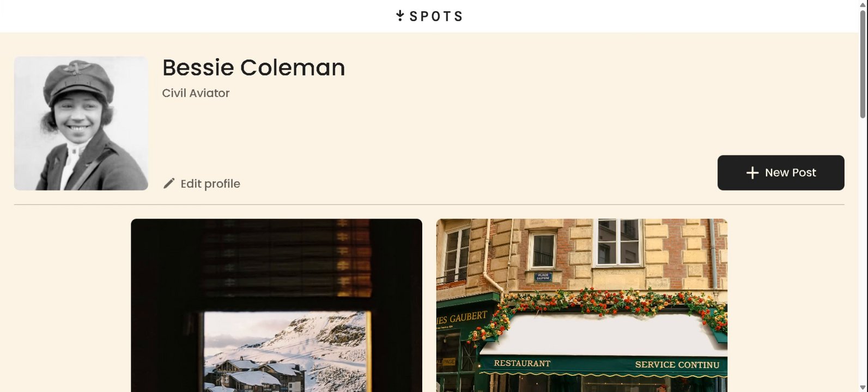
Task: Select the Civil Aviator description text
Action: (196, 93)
